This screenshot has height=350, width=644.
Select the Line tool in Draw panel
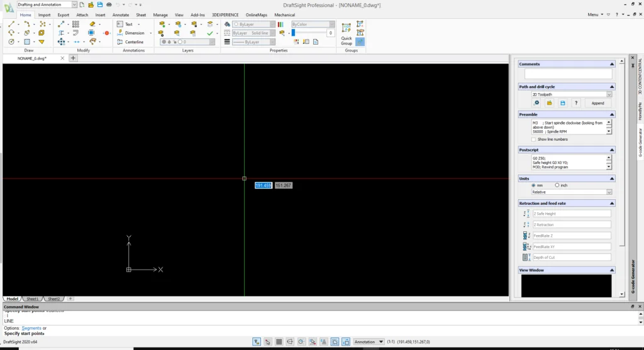pyautogui.click(x=11, y=24)
